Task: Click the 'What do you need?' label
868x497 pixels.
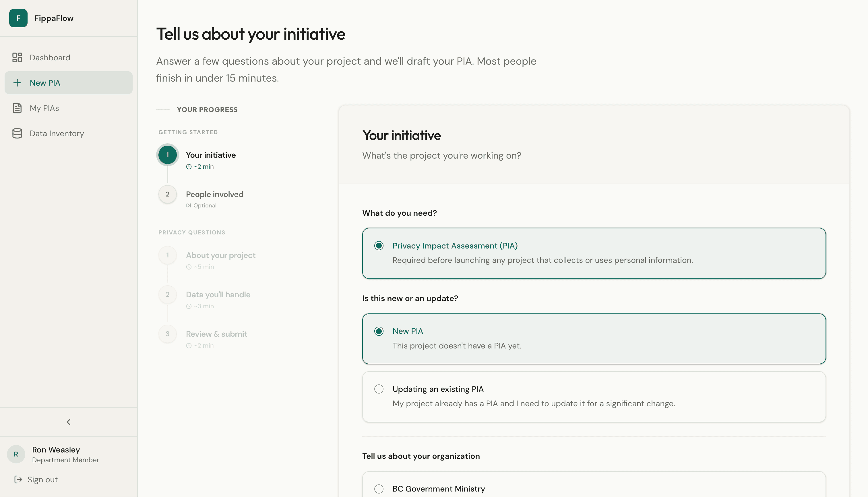Action: coord(399,213)
